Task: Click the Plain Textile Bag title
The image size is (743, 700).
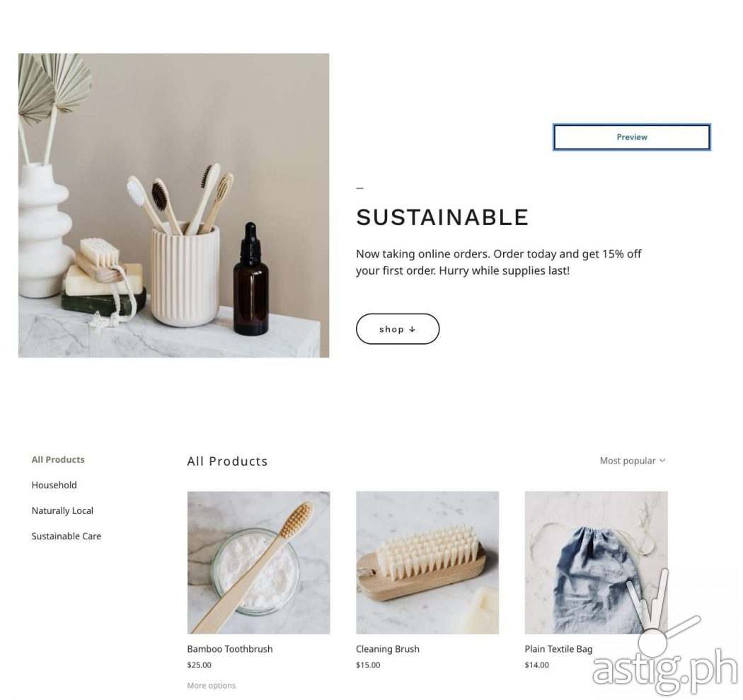Action: (x=559, y=649)
